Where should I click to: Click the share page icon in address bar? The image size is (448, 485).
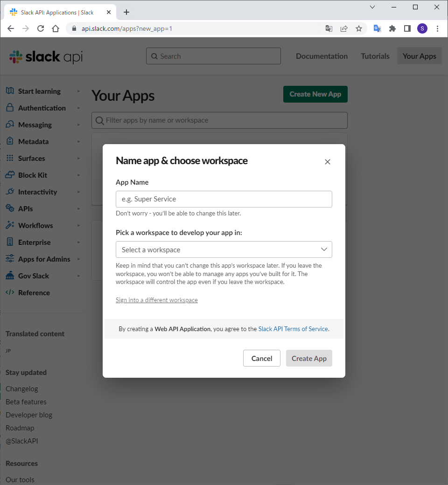[x=344, y=28]
